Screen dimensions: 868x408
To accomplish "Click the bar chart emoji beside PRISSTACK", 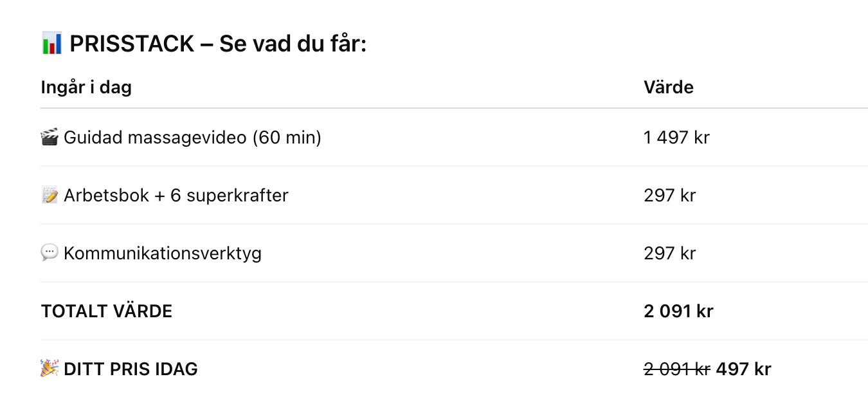I will coord(51,44).
